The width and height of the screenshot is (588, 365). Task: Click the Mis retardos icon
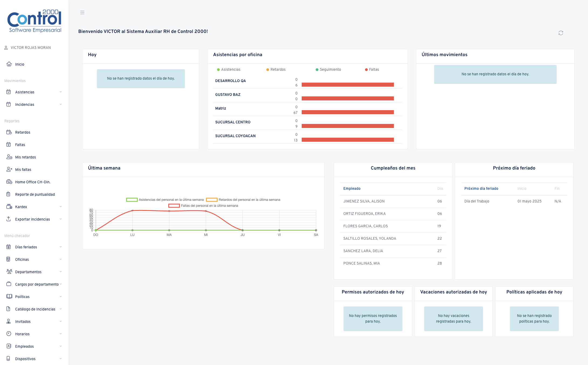(9, 157)
